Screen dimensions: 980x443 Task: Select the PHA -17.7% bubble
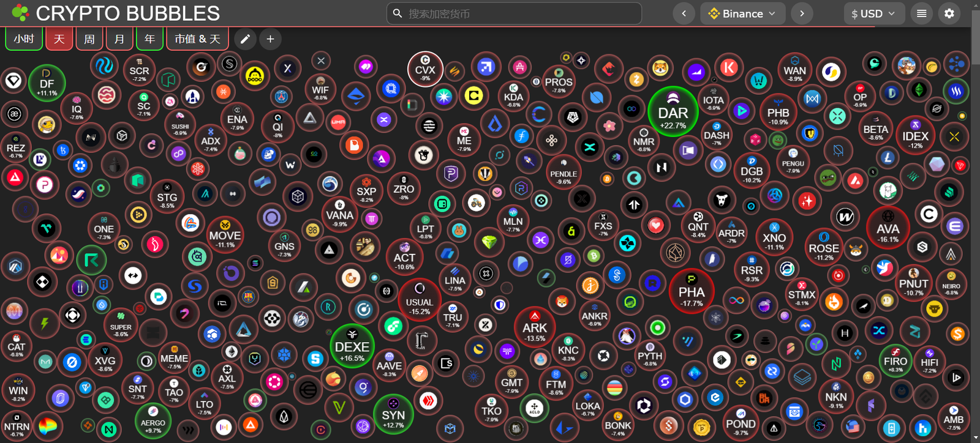pos(692,292)
